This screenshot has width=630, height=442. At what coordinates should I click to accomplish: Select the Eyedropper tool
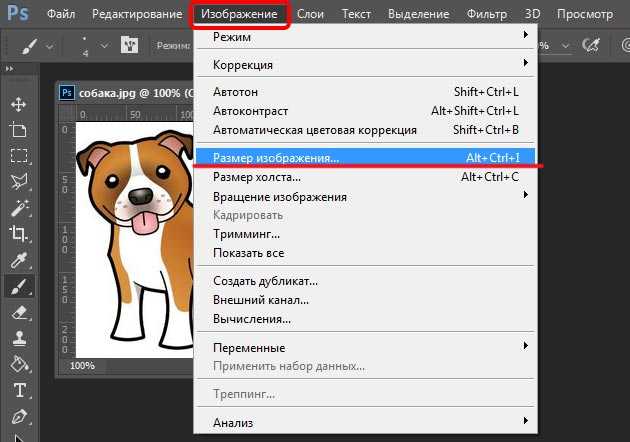(x=19, y=260)
